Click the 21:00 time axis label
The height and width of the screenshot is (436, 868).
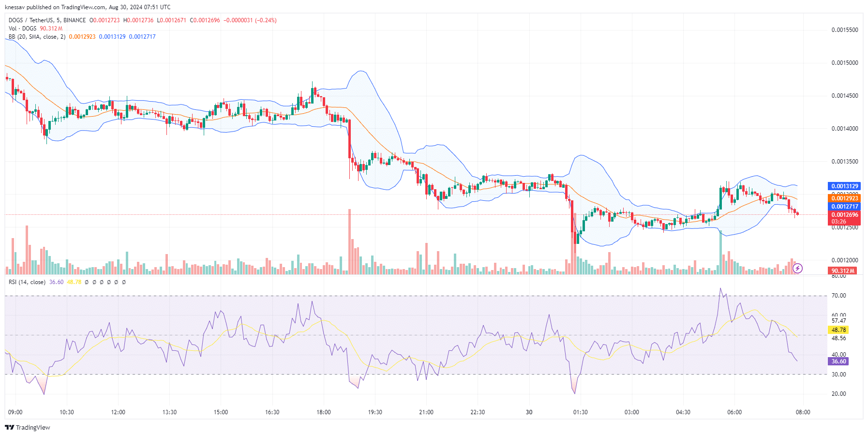click(x=426, y=412)
